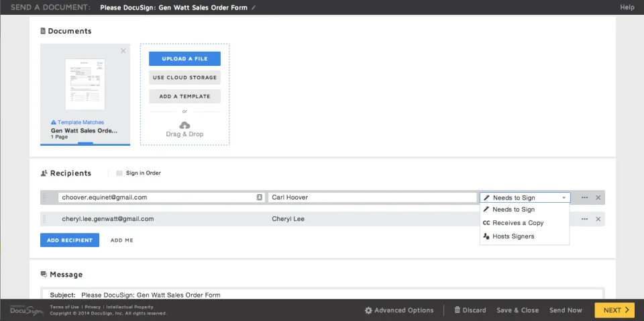
Task: Select the Cheryl Lee recipient name
Action: click(x=288, y=219)
